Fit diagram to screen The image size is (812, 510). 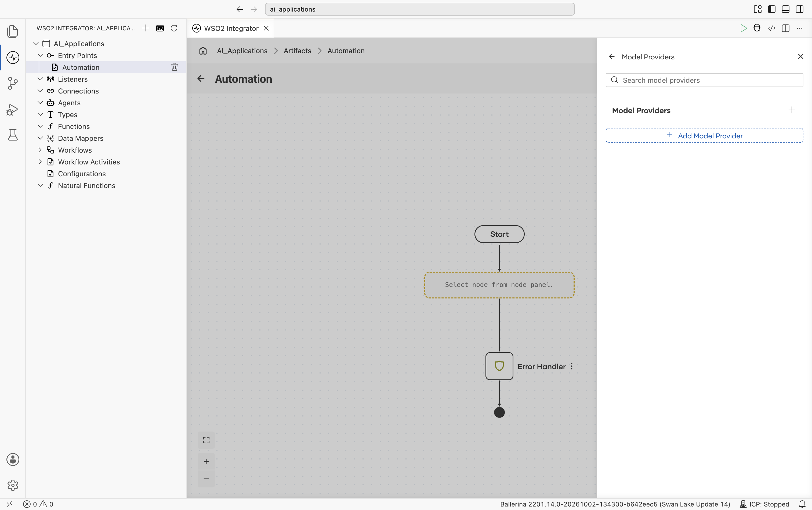[x=206, y=440]
